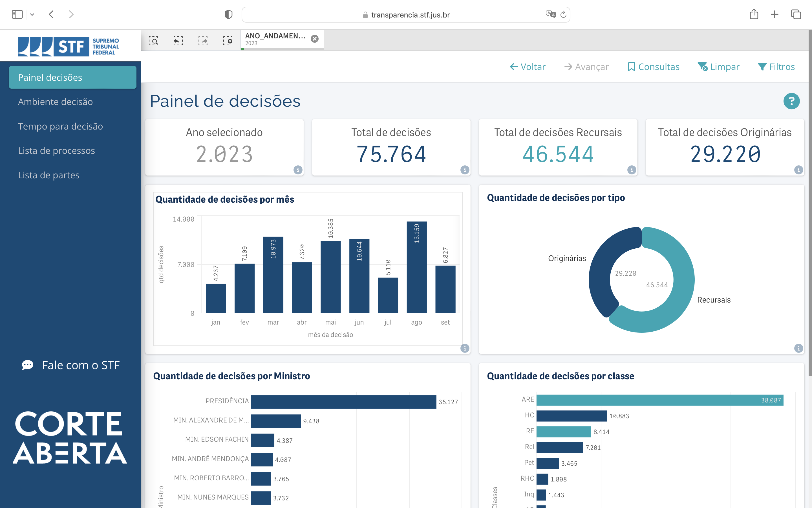This screenshot has height=508, width=812.
Task: Open the ANO_ANDAMENTO selection chip
Action: [275, 39]
